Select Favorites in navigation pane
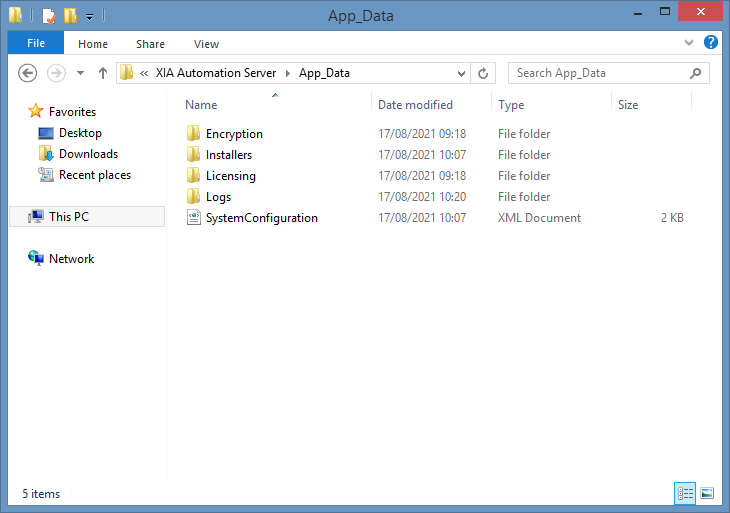This screenshot has height=513, width=730. 72,112
